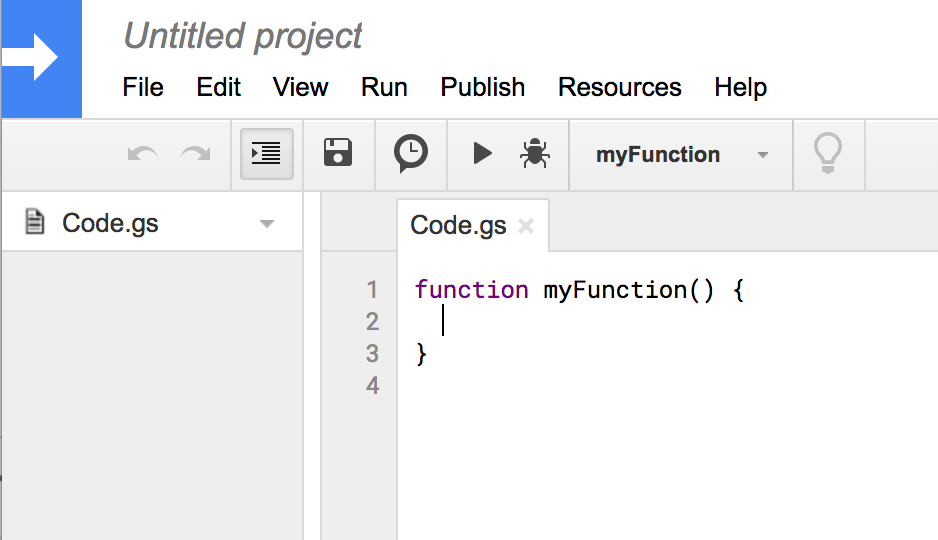Save the project with floppy disk icon

(338, 152)
